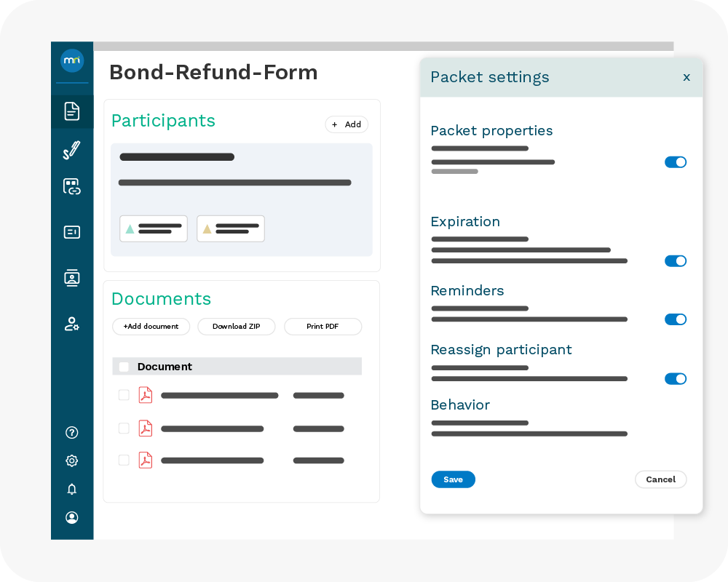Disable the Packet properties toggle
728x582 pixels.
point(675,162)
